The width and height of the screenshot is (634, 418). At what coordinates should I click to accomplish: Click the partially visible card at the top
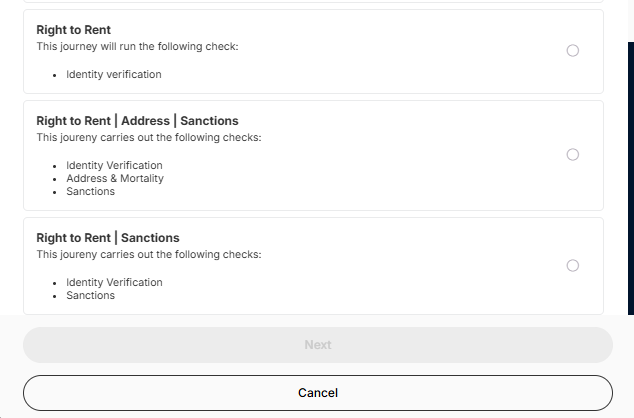[313, 1]
